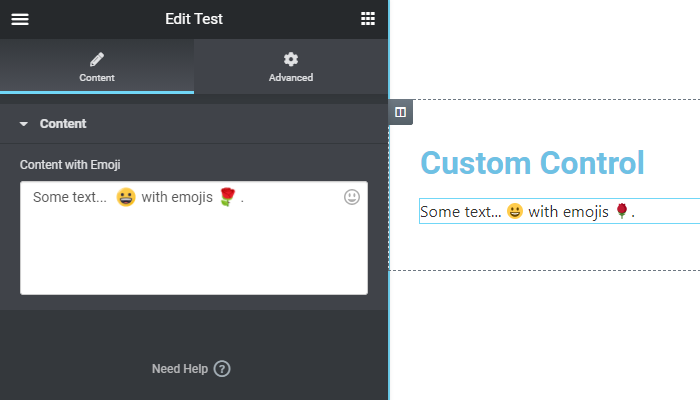
Task: Click the rose emoji in the preview
Action: click(622, 211)
